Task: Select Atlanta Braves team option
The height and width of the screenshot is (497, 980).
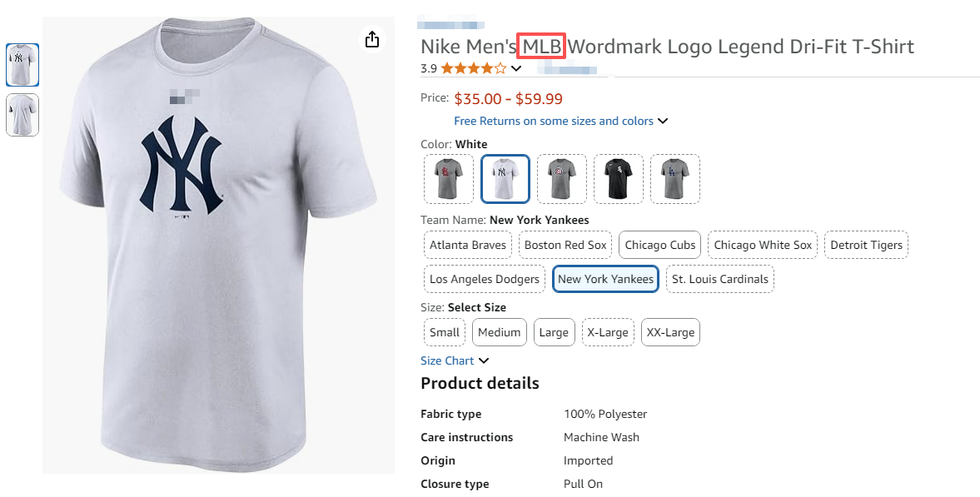Action: tap(468, 246)
